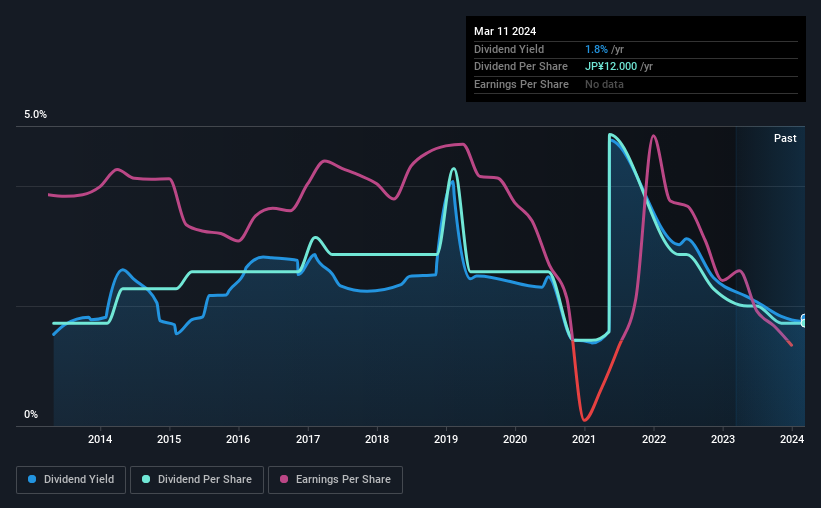This screenshot has height=508, width=821.
Task: Click the 0% y-axis label
Action: pos(31,414)
